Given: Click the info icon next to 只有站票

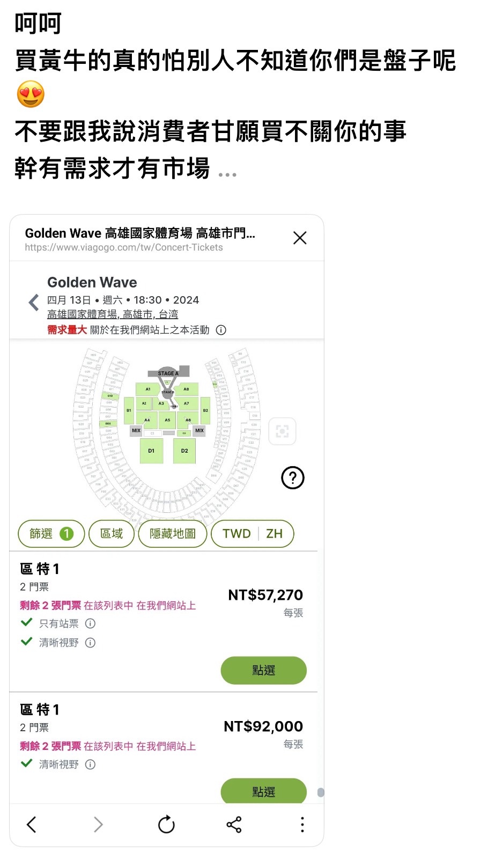Looking at the screenshot, I should coord(91,623).
